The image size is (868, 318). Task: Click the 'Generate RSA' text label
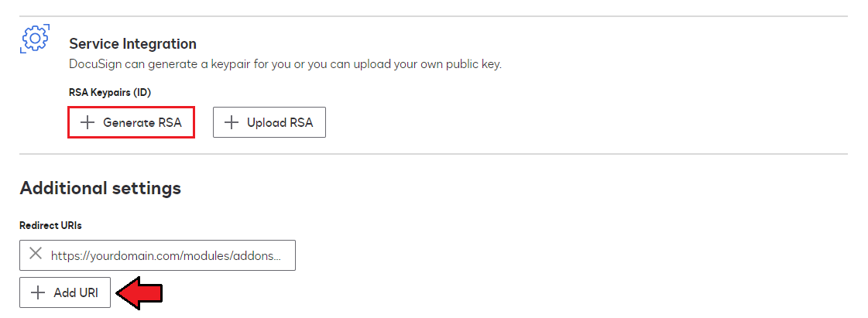(x=142, y=123)
